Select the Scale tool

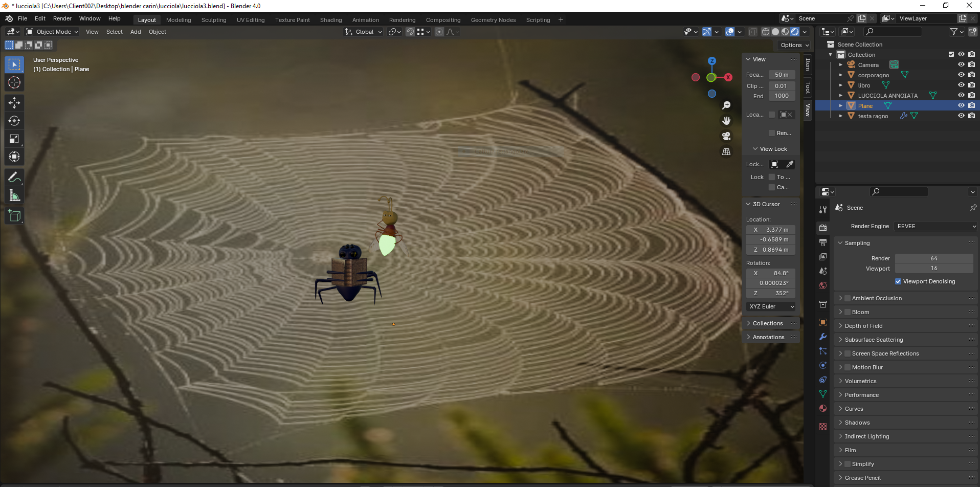(14, 139)
